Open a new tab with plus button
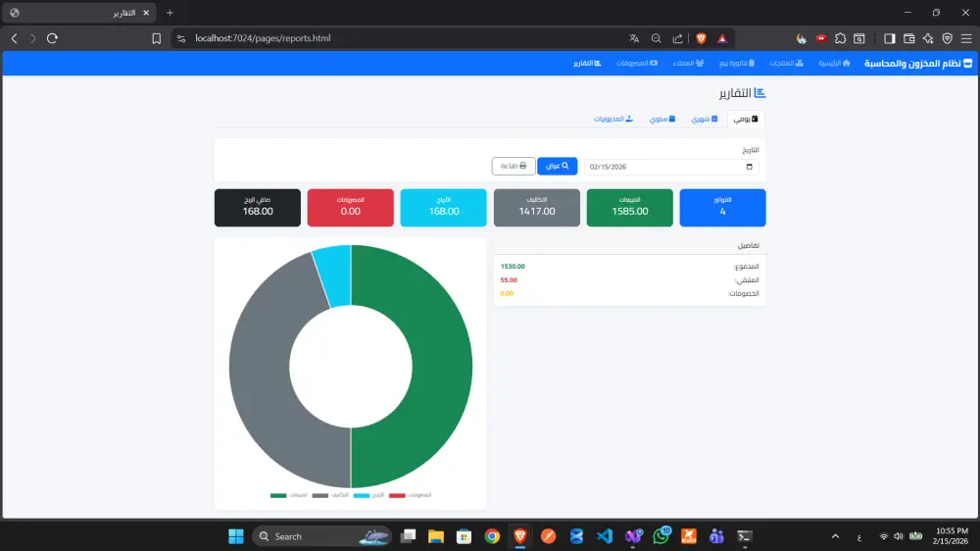Image resolution: width=980 pixels, height=551 pixels. coord(170,13)
